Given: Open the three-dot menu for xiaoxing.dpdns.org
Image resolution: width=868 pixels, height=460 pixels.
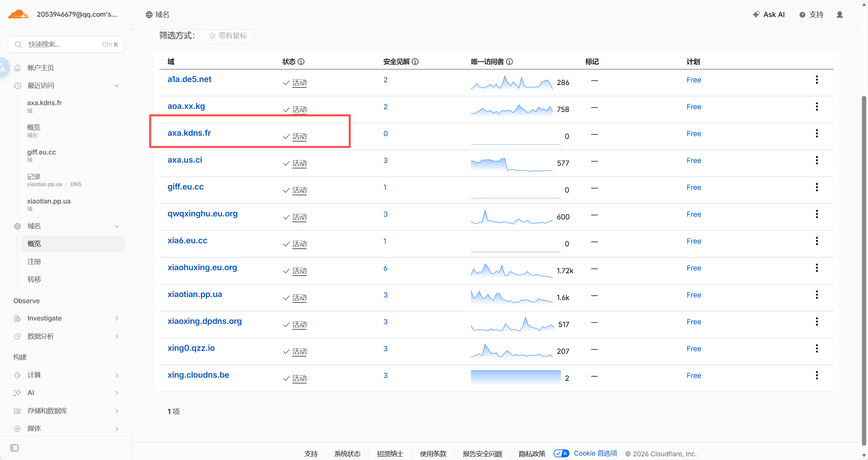Looking at the screenshot, I should 817,322.
